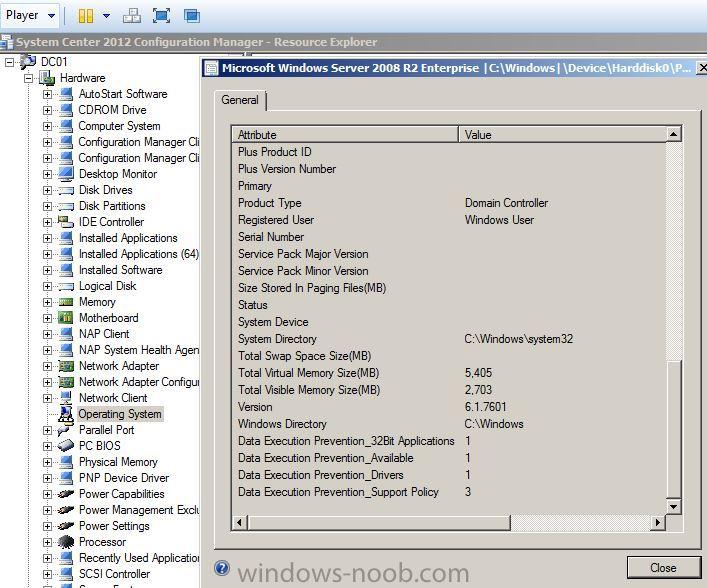This screenshot has width=707, height=588.
Task: Click the Close button in the dialog
Action: click(x=663, y=568)
